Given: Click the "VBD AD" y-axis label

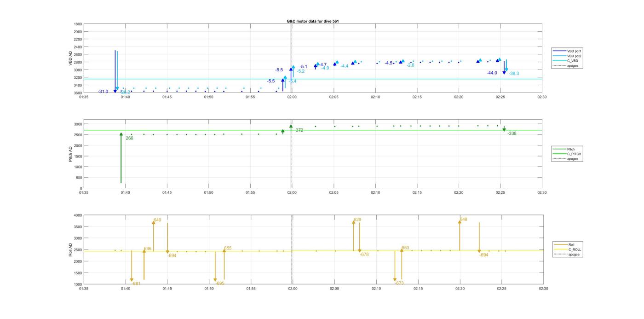Looking at the screenshot, I should pyautogui.click(x=71, y=58).
